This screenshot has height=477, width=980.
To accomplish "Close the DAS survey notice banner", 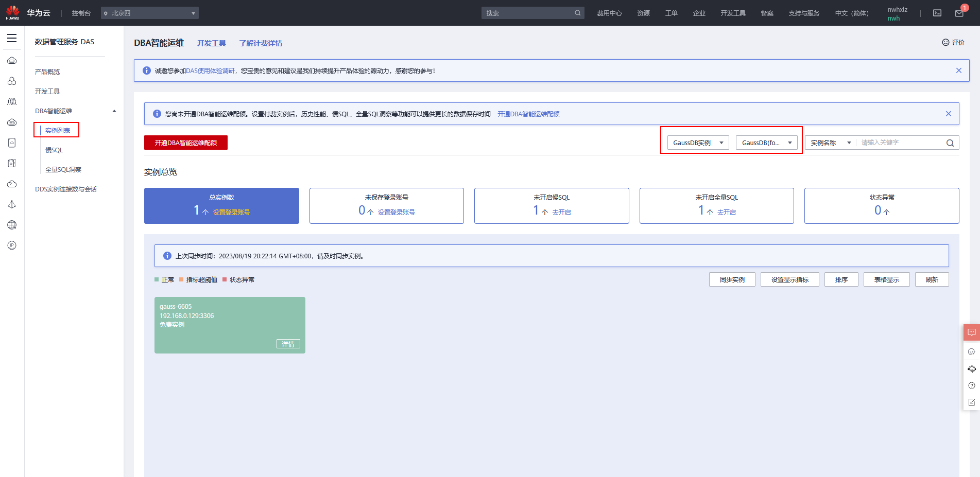I will pos(959,70).
